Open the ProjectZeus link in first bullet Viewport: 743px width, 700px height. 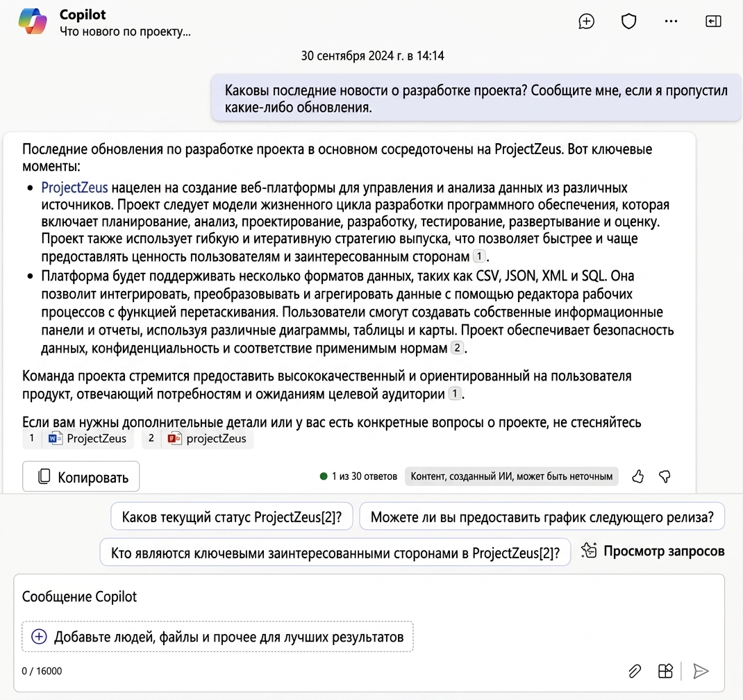(74, 187)
